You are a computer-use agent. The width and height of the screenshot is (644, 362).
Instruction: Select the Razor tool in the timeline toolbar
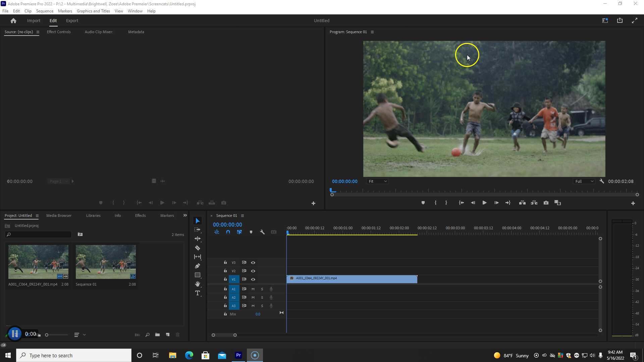pyautogui.click(x=198, y=248)
